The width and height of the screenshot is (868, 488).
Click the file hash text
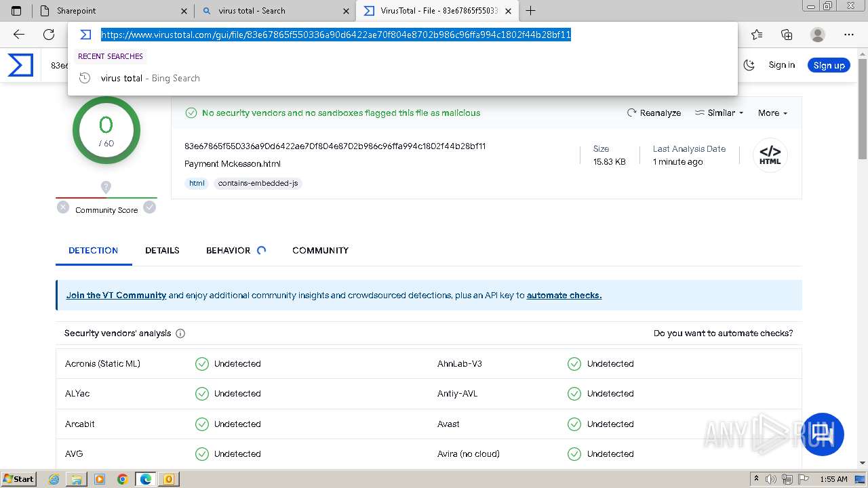tap(335, 146)
